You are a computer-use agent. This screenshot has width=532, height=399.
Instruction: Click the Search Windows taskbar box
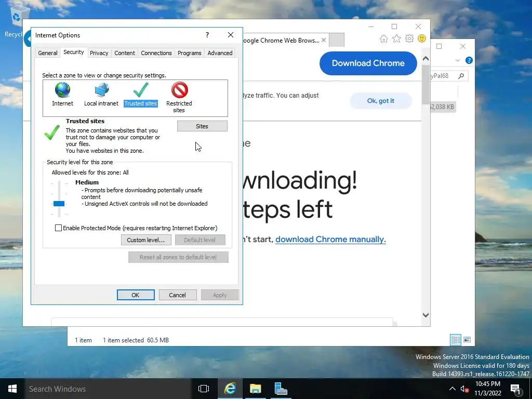pyautogui.click(x=108, y=389)
